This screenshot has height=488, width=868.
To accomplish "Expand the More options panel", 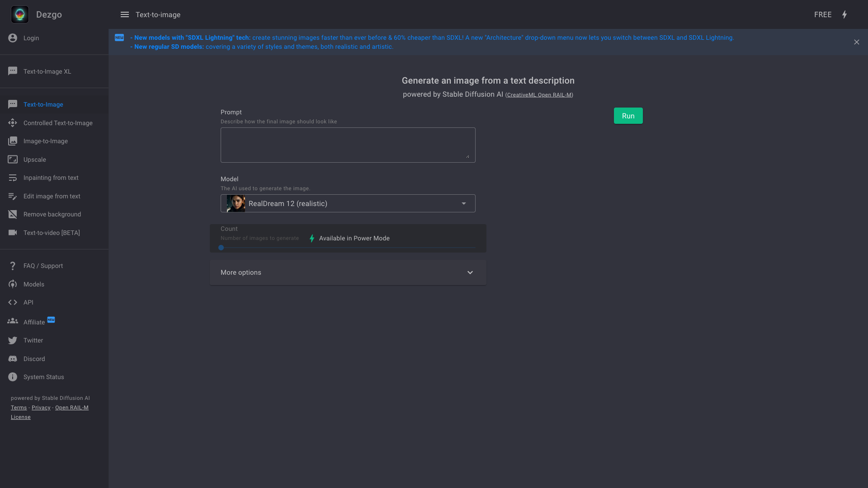I will pyautogui.click(x=348, y=272).
